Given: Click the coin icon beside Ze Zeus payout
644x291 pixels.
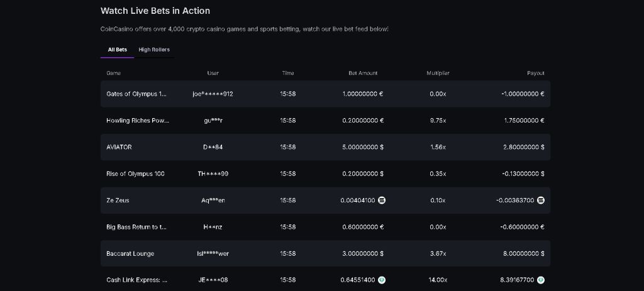Looking at the screenshot, I should click(541, 200).
